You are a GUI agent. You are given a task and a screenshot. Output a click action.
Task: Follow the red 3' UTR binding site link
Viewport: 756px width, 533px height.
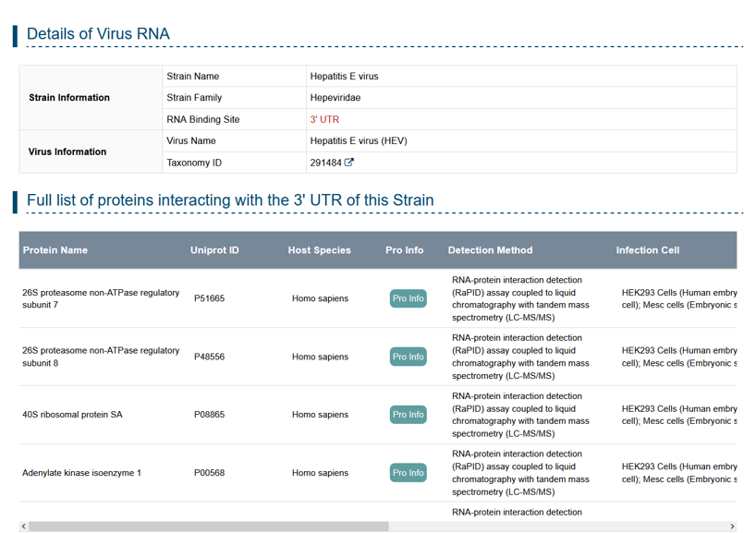coord(324,119)
